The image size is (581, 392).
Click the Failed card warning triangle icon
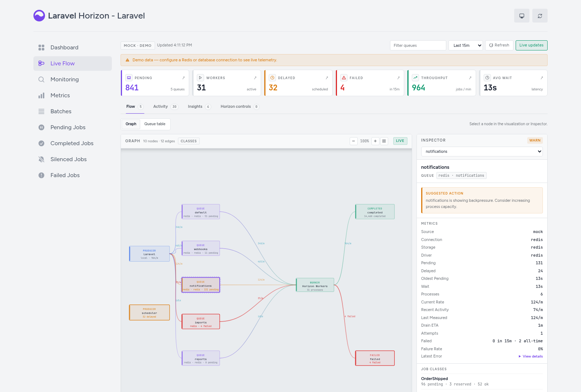pyautogui.click(x=344, y=78)
